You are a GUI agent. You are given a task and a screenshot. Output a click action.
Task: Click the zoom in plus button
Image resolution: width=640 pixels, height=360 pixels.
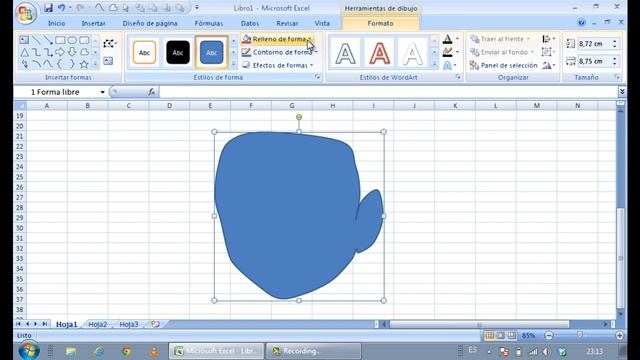tap(620, 336)
